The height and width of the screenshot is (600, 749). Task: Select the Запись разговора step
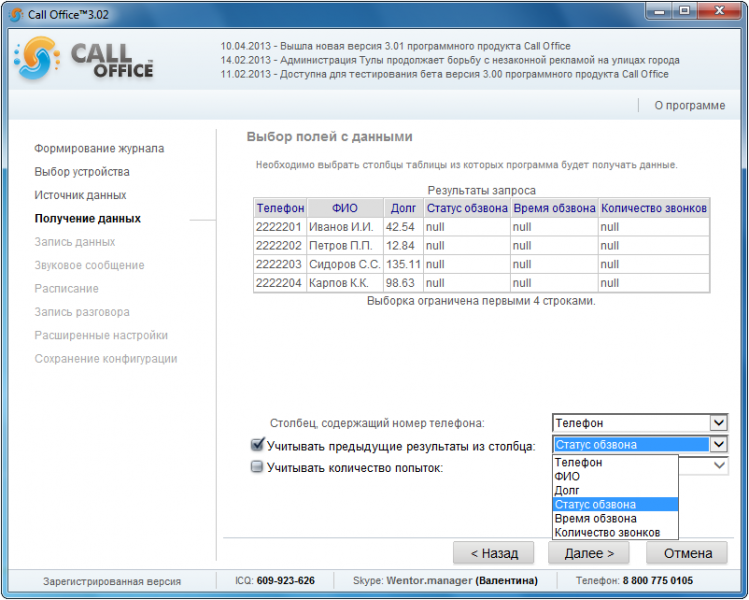82,312
